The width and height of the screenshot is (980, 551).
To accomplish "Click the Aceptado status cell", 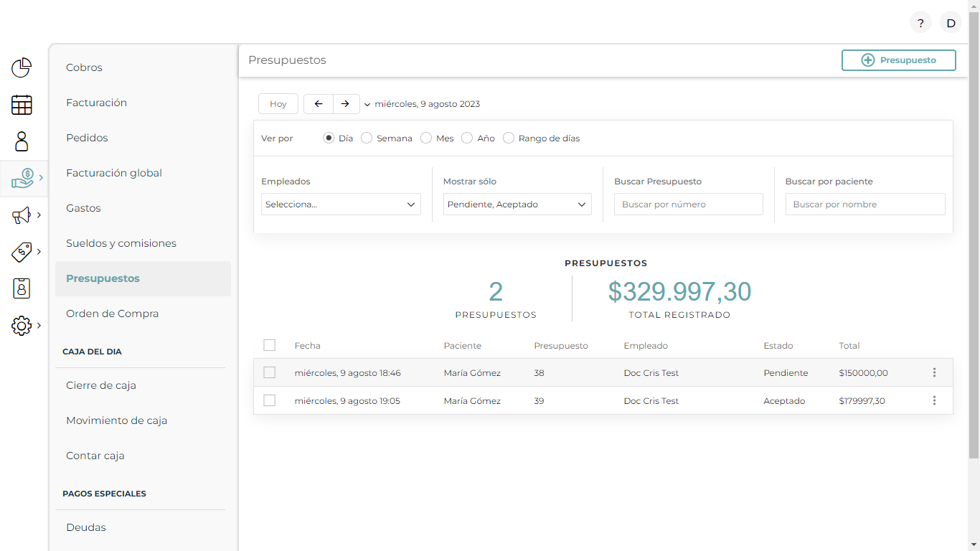I will point(784,401).
